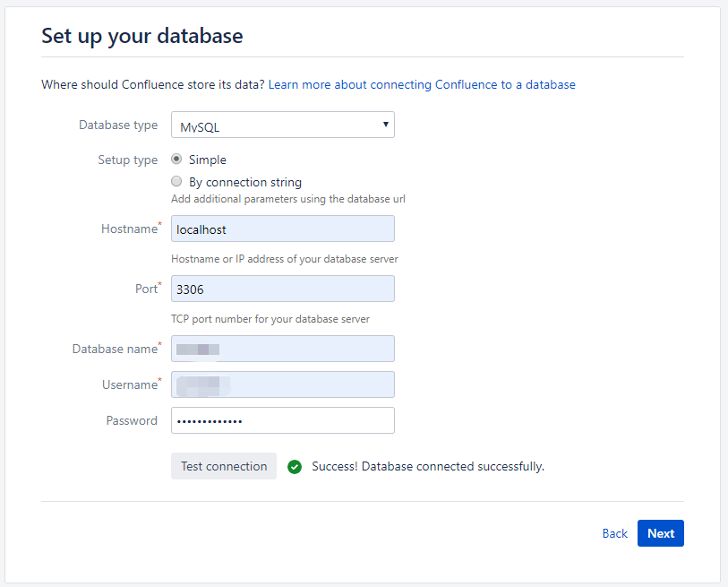The height and width of the screenshot is (587, 728).
Task: Select the Simple setup type radio button
Action: (x=176, y=159)
